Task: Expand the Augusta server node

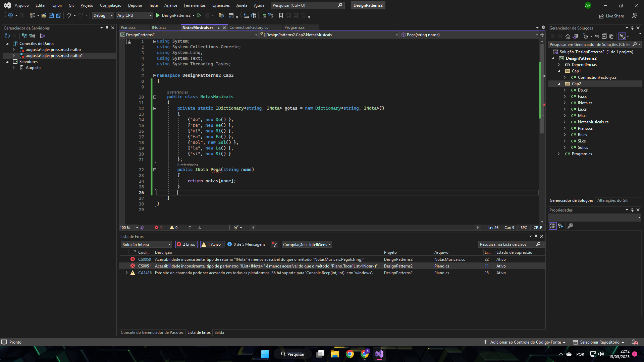Action: pyautogui.click(x=14, y=68)
